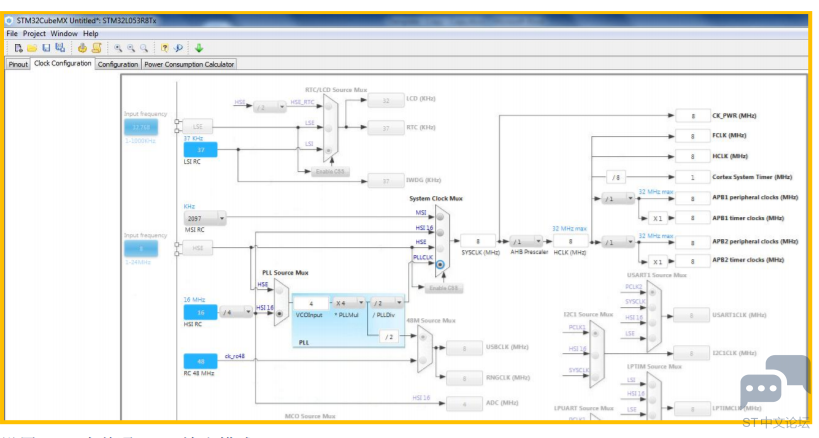Select LSE radio in RTC/LCD Source Mux
The image size is (819, 438).
click(329, 128)
